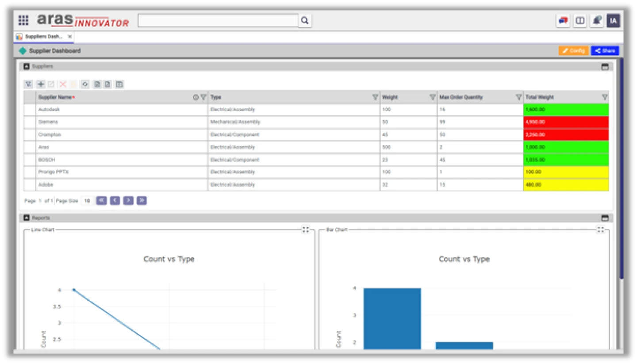Click the grid filter toolbar icon
Image resolution: width=637 pixels, height=364 pixels.
pyautogui.click(x=28, y=84)
